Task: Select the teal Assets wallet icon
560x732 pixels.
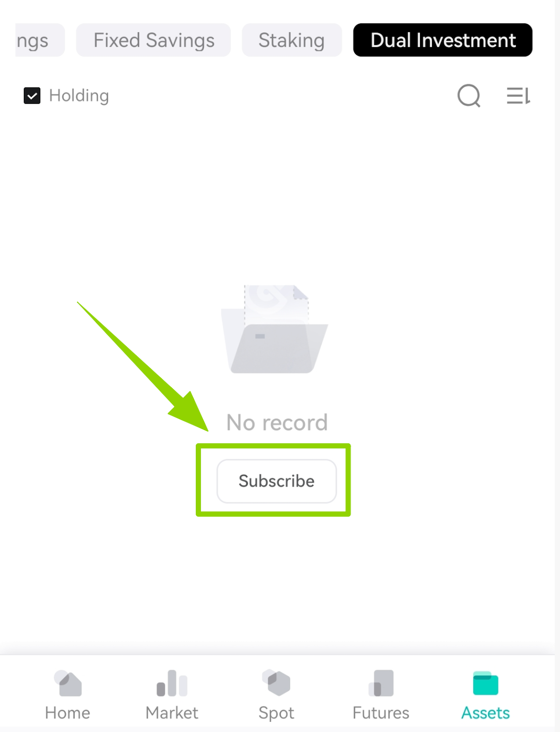Action: [x=485, y=683]
